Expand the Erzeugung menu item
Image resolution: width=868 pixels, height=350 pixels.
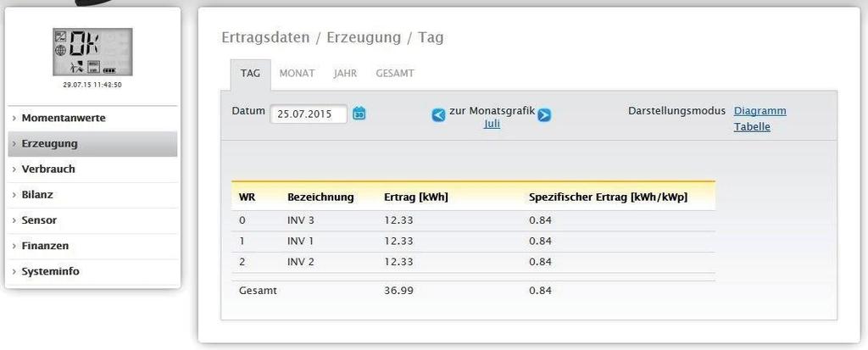point(49,144)
